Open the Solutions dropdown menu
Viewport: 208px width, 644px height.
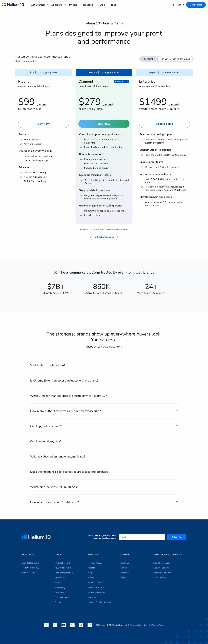coord(58,5)
